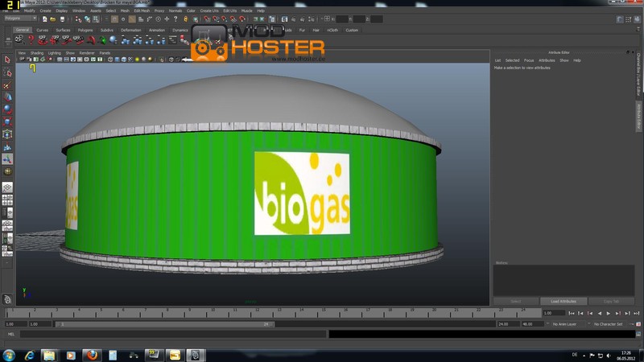The width and height of the screenshot is (644, 362).
Task: Open Attribute Editor Selected menu
Action: [x=512, y=60]
